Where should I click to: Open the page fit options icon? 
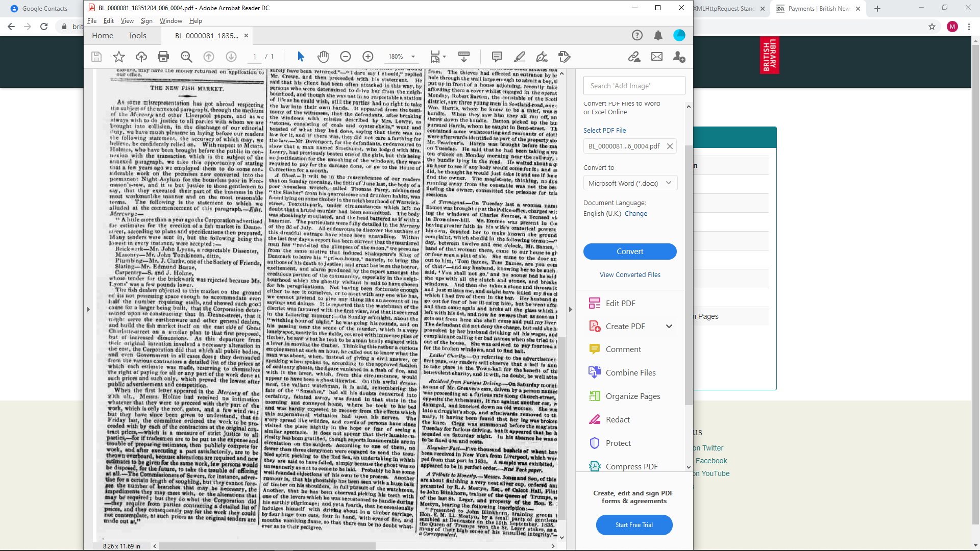tap(437, 57)
